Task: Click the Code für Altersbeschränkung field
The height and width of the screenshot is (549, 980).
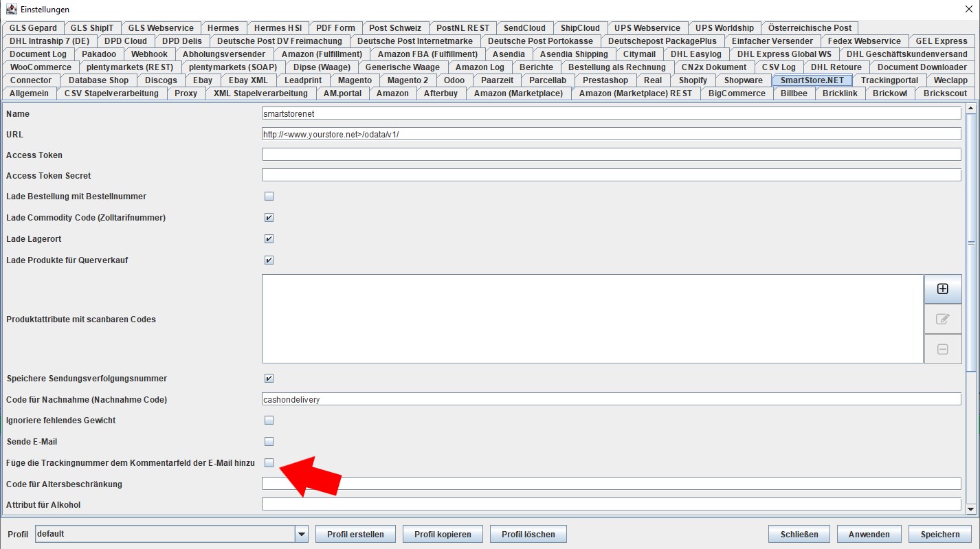Action: click(x=611, y=484)
